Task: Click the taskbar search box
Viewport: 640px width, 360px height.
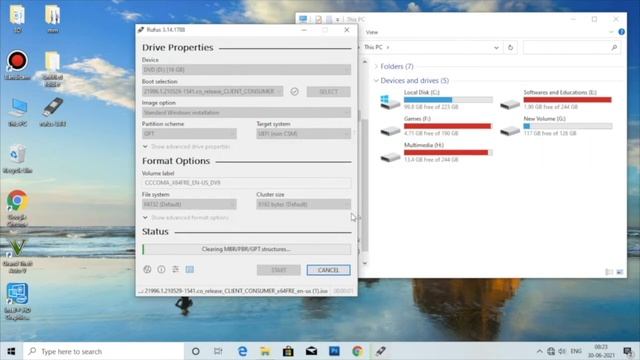Action: pyautogui.click(x=104, y=351)
